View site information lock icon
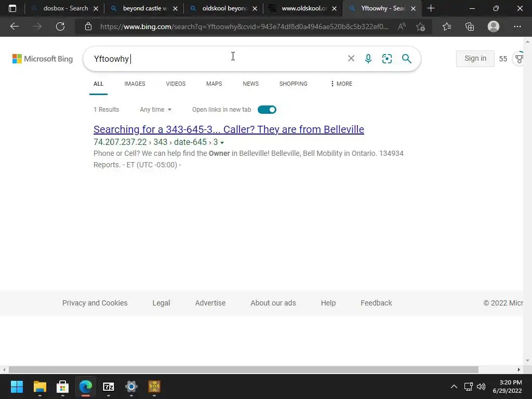The height and width of the screenshot is (399, 532). pos(88,26)
